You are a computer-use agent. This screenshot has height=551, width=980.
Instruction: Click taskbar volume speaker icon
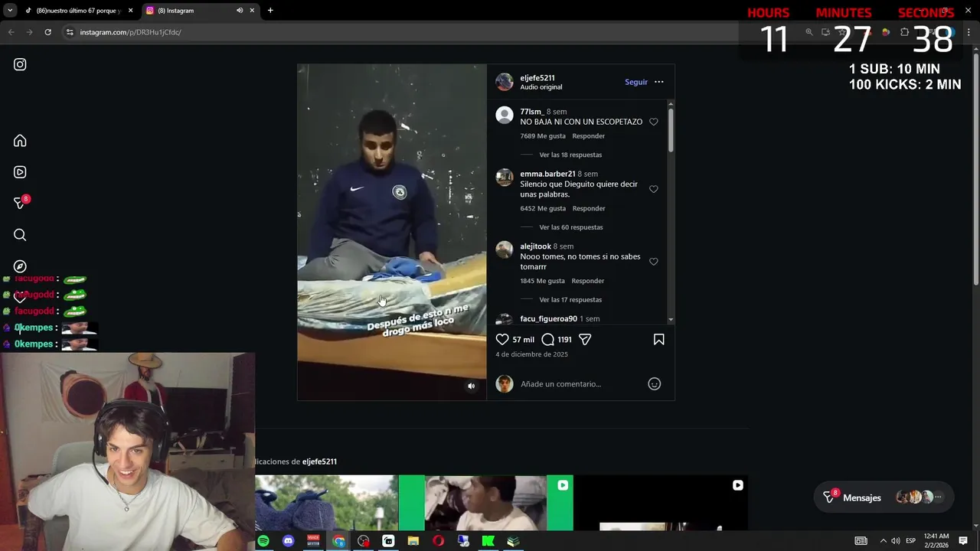[x=896, y=541]
